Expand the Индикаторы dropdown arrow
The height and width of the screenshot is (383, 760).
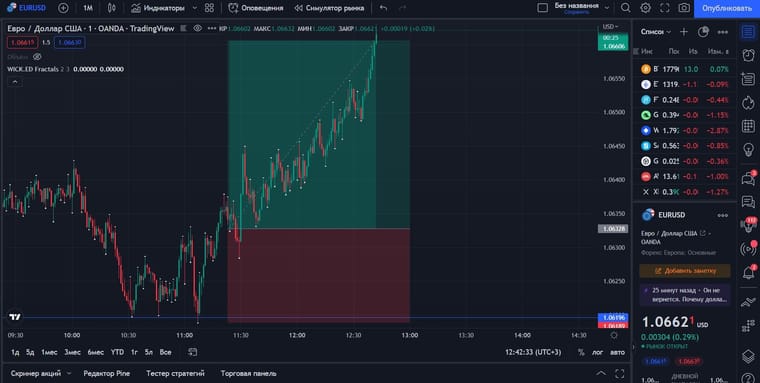coord(194,8)
